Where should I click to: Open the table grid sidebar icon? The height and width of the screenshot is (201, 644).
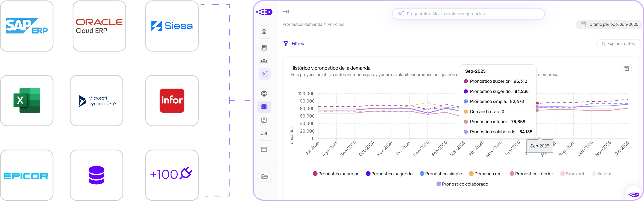coord(264,149)
